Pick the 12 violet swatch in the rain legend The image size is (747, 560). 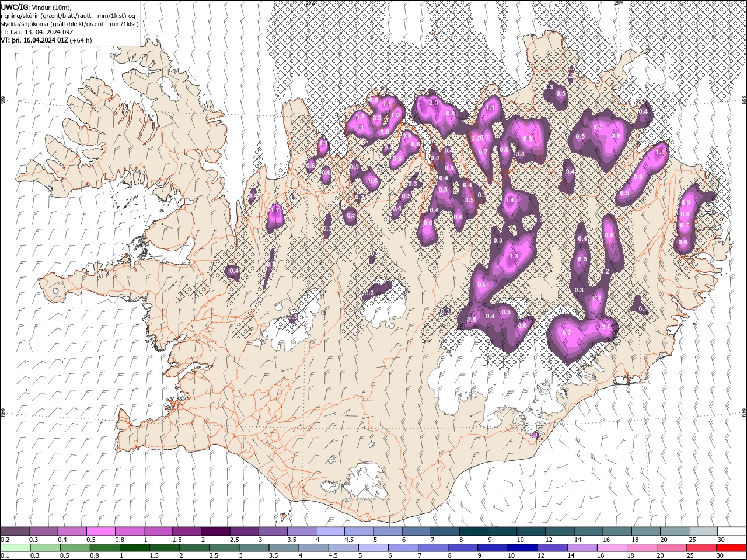(552, 548)
